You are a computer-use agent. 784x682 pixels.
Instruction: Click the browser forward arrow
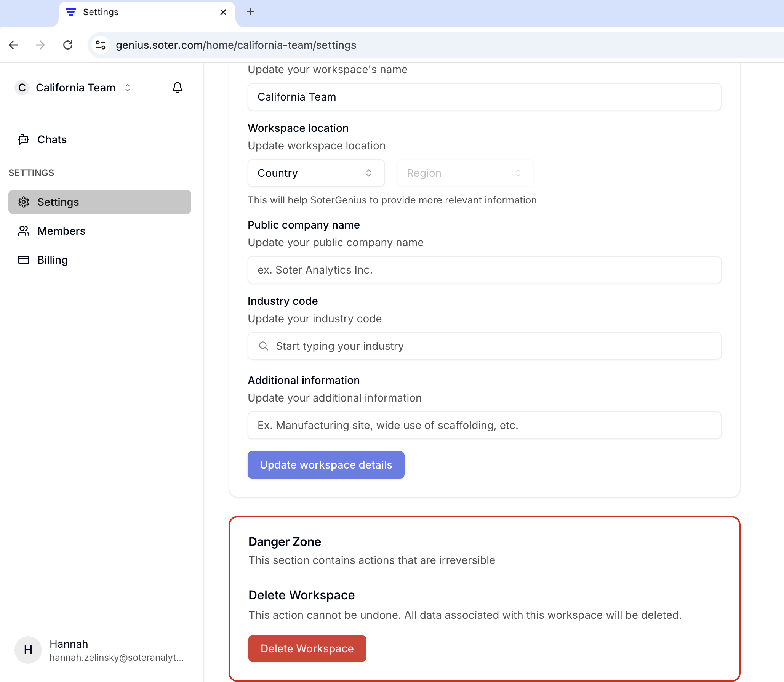click(x=40, y=45)
